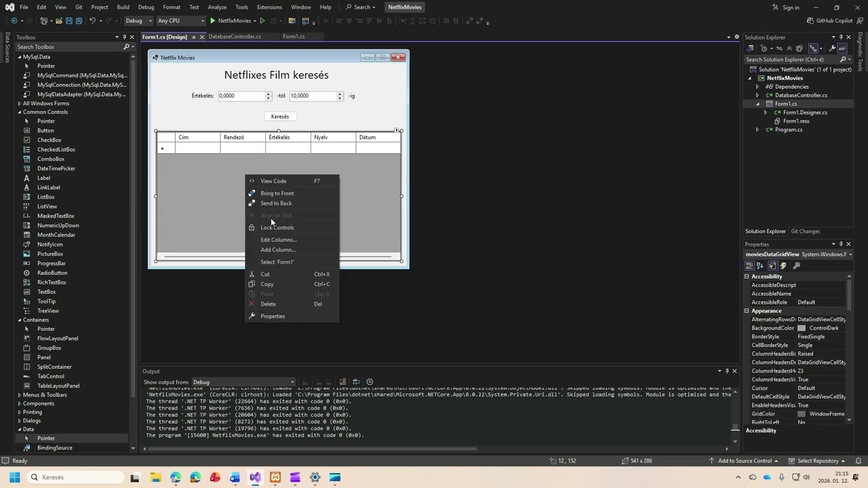
Task: Click the Output toggle word wrap icon
Action: [356, 382]
